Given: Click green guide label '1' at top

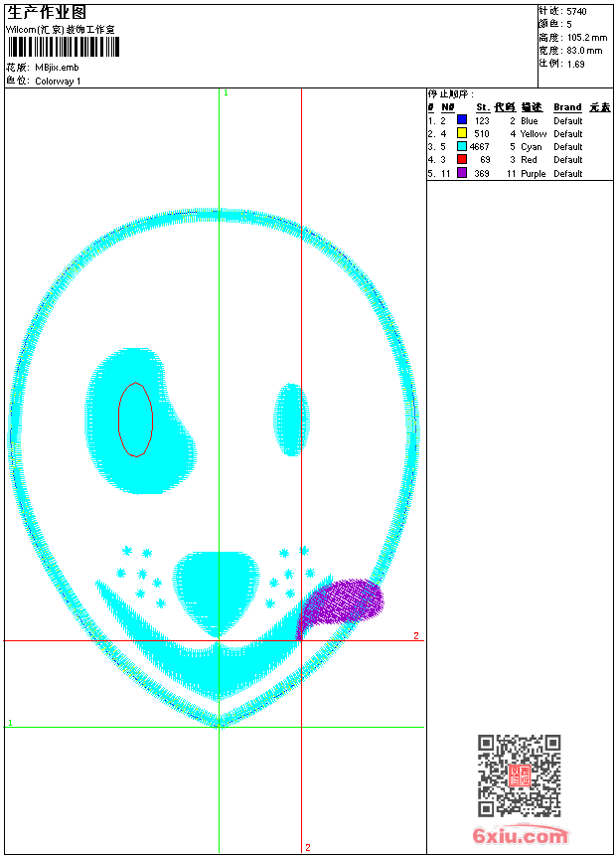Looking at the screenshot, I should pos(226,93).
